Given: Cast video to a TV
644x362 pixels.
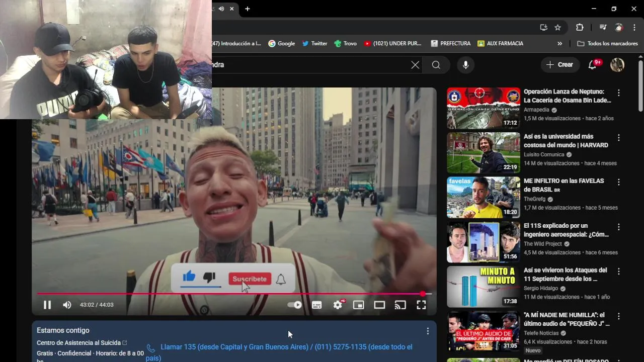Looking at the screenshot, I should click(400, 305).
